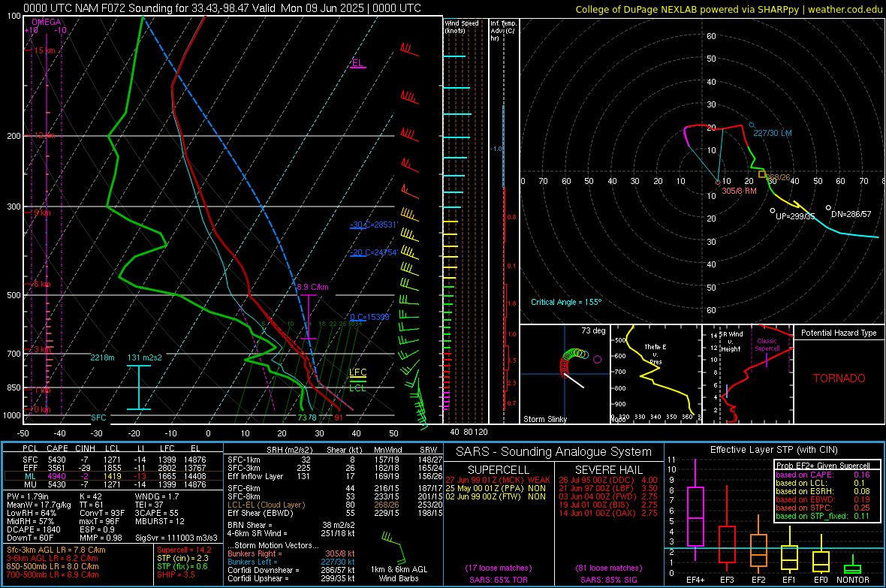Click the 'Bunkers Left = 227/30 kt' row

(291, 562)
